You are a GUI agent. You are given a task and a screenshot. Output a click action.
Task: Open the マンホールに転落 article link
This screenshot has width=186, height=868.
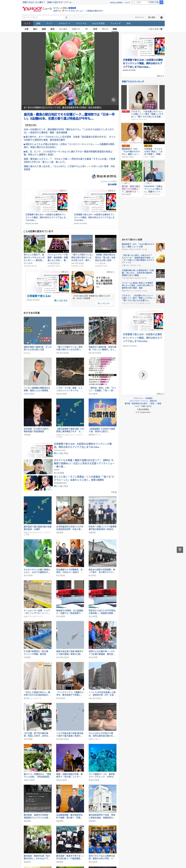tap(138, 286)
